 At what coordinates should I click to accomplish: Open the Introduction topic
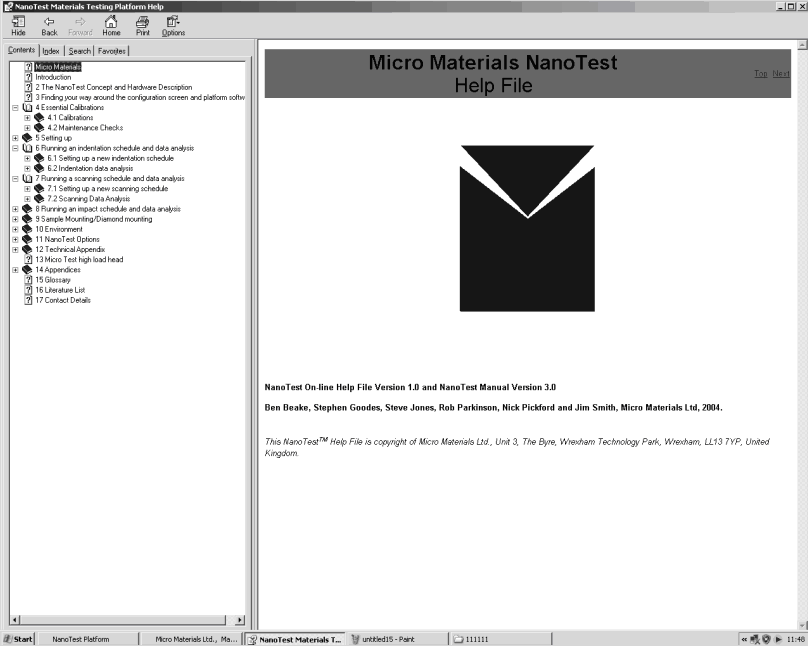(x=53, y=77)
